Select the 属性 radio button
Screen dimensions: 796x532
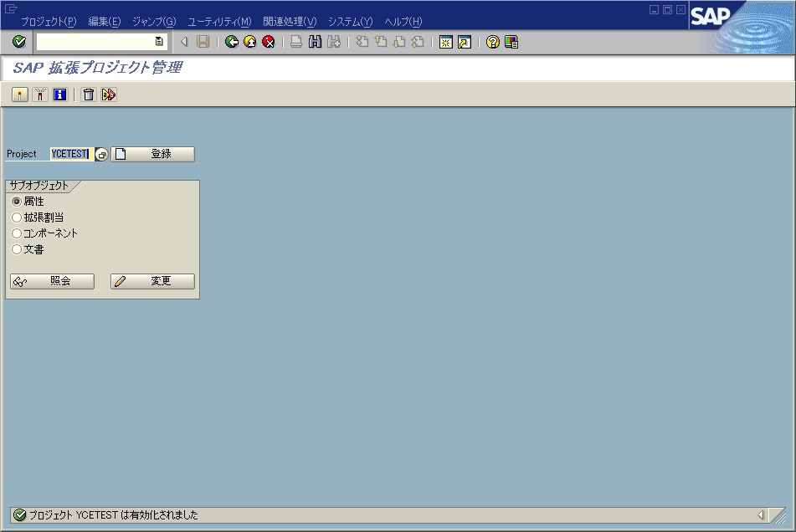click(17, 202)
